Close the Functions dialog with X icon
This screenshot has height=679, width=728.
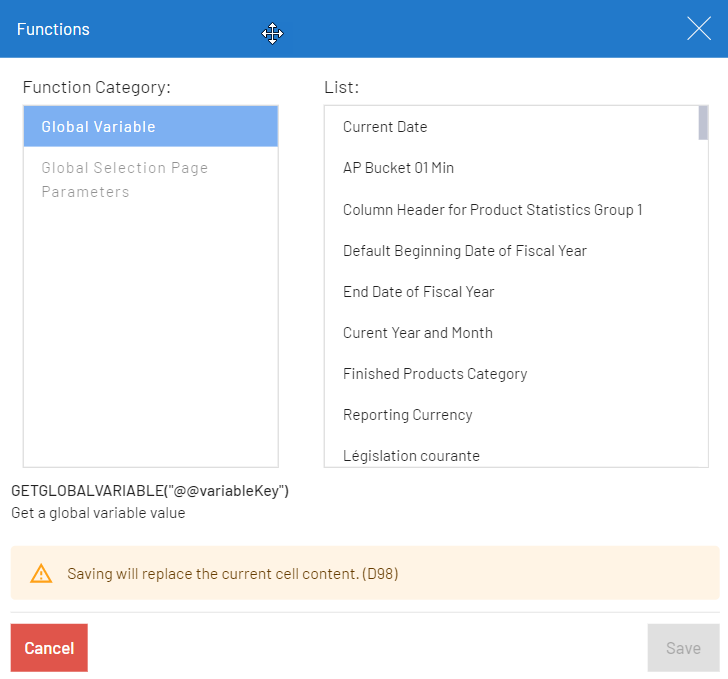pyautogui.click(x=699, y=29)
